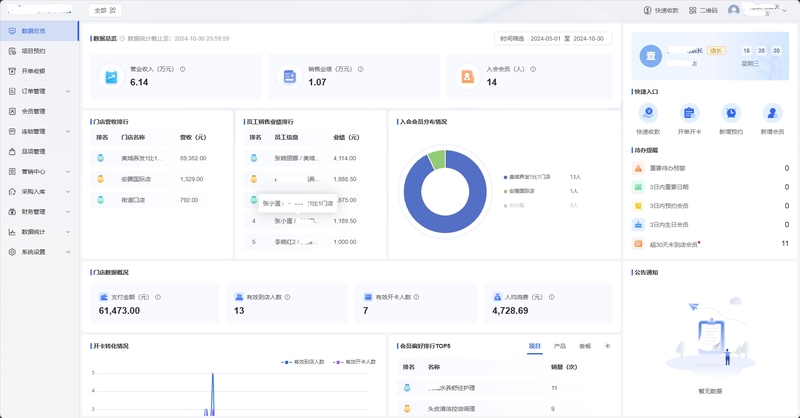This screenshot has height=418, width=800.
Task: Click the user avatar in the header
Action: [x=734, y=10]
